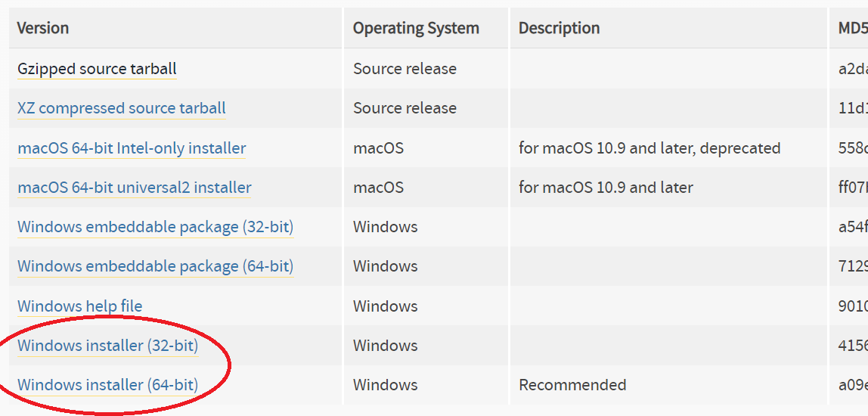Open the Gzipped source tarball link

(97, 69)
